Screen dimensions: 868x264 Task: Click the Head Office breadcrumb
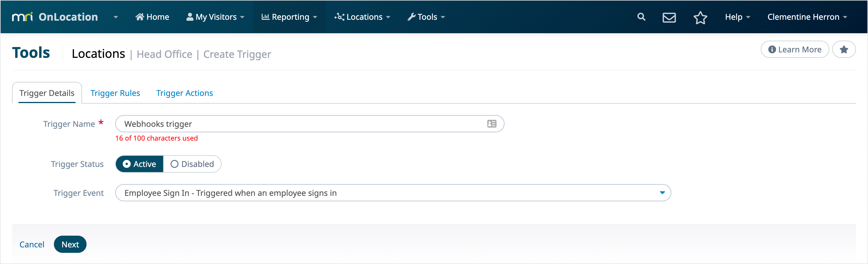coord(164,54)
